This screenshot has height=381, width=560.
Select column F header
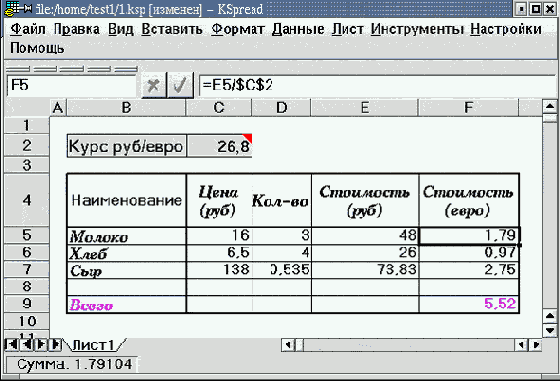[x=468, y=108]
